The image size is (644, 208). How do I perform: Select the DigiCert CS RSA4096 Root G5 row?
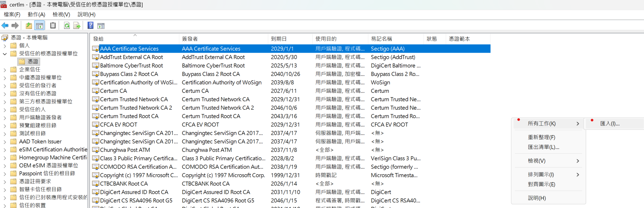click(x=291, y=201)
